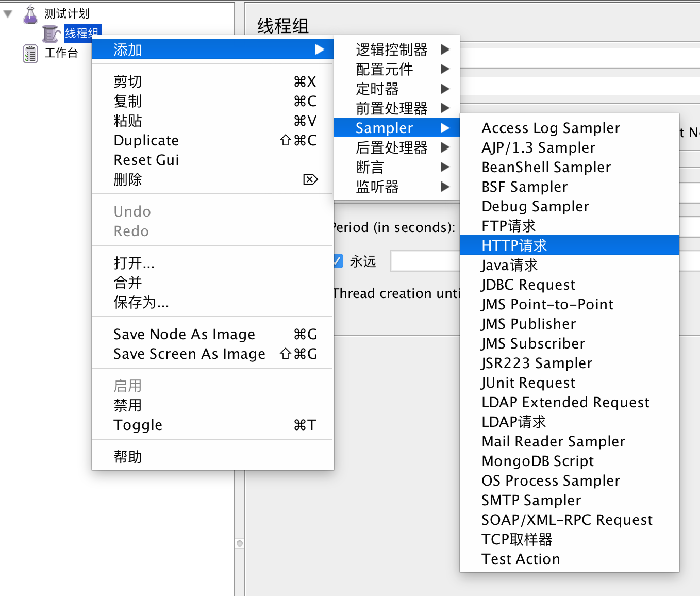Select 删除 to delete the thread group

[x=128, y=179]
